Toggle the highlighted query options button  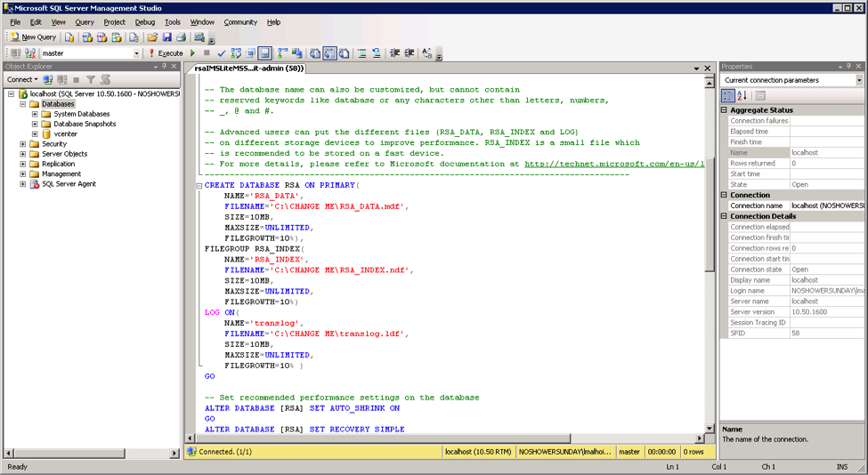(265, 53)
